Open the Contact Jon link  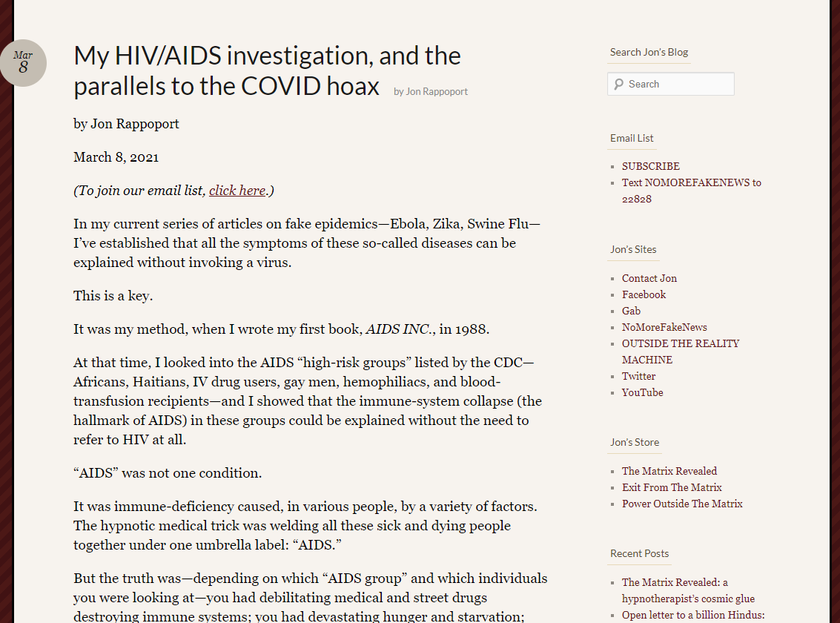point(649,279)
